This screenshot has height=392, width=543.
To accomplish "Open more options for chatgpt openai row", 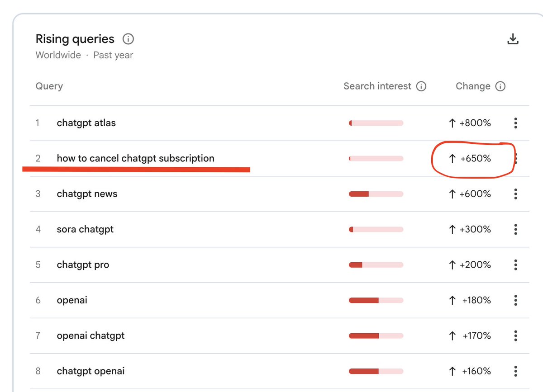I will [x=515, y=371].
